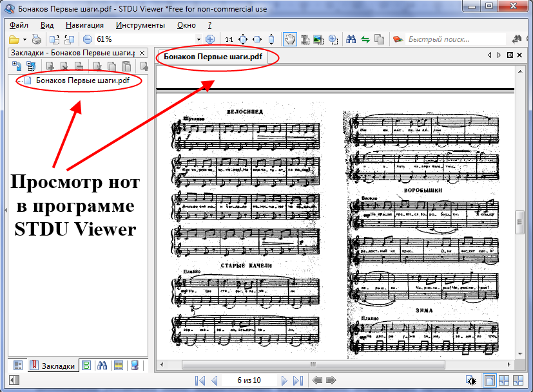533x392 pixels.
Task: Open the tab list grid icon
Action: click(x=510, y=55)
